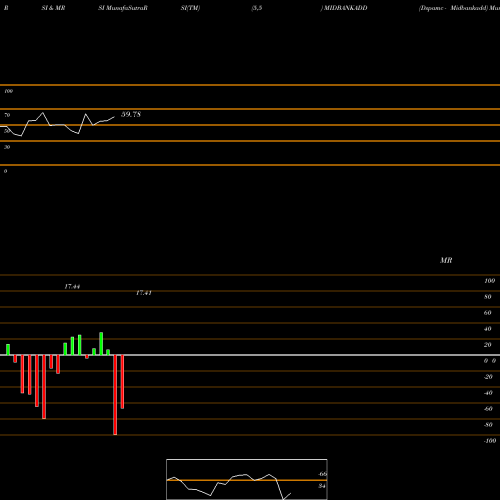Screen dimensions: 500x500
Task: Click the -100 label on MR right axis
Action: 490,441
